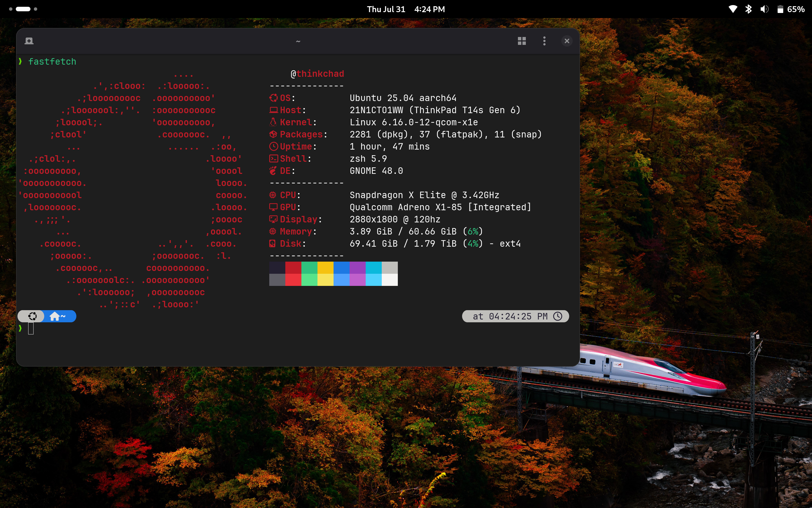This screenshot has height=508, width=812.
Task: Click the Bluetooth status icon
Action: 749,9
